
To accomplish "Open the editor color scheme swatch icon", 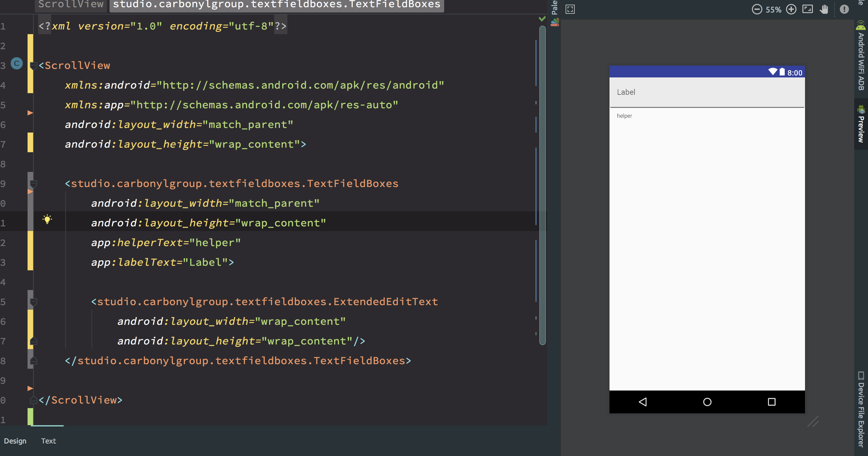I will (555, 22).
